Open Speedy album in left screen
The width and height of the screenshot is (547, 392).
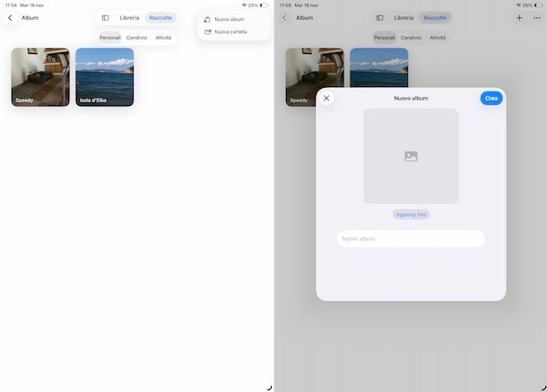coord(40,77)
